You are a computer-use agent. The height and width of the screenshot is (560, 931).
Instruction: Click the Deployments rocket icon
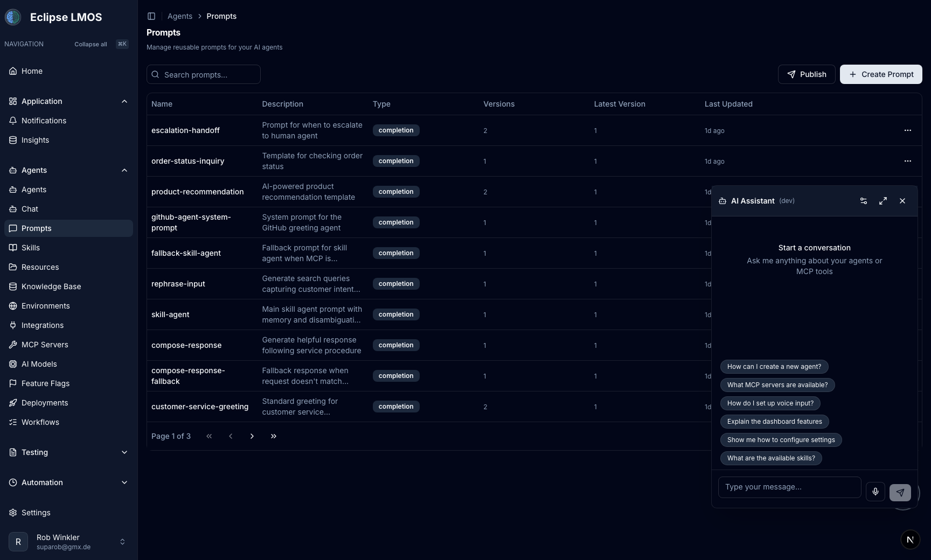point(13,403)
